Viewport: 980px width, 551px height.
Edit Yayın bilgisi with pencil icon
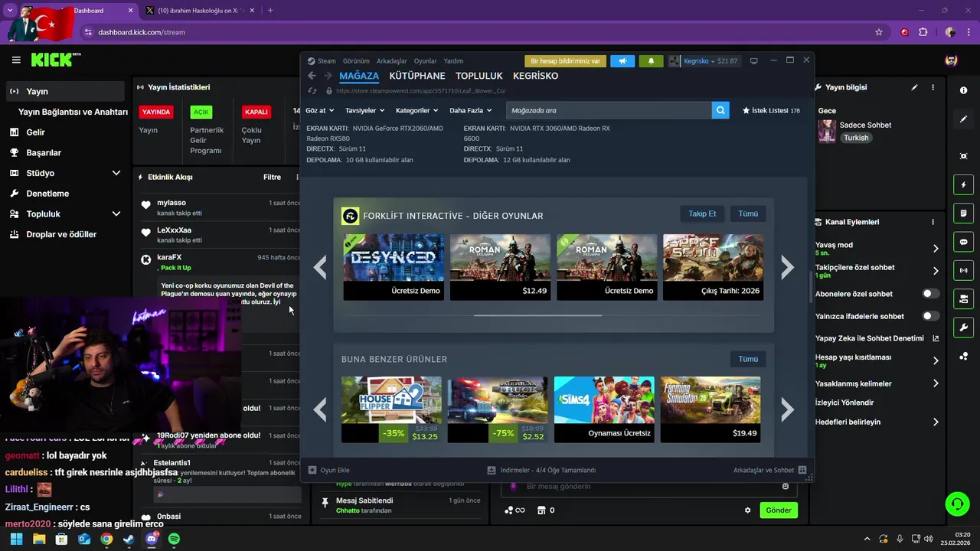pyautogui.click(x=914, y=87)
